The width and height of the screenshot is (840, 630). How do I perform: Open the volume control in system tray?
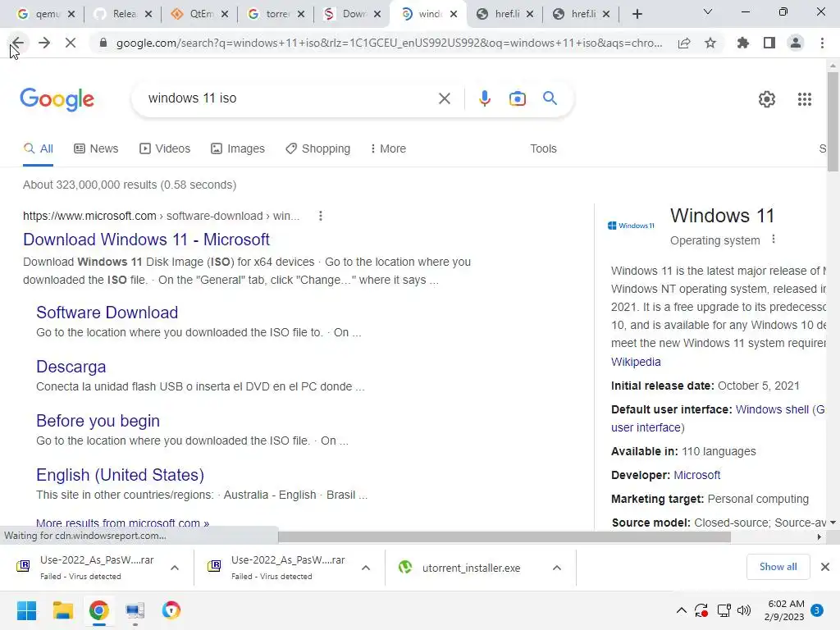click(743, 610)
